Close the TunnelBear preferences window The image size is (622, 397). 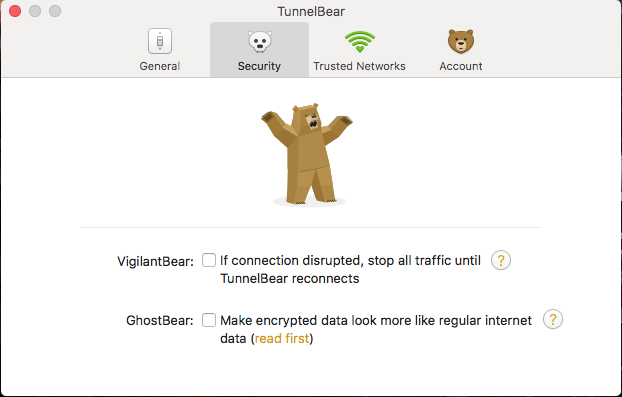tap(15, 11)
